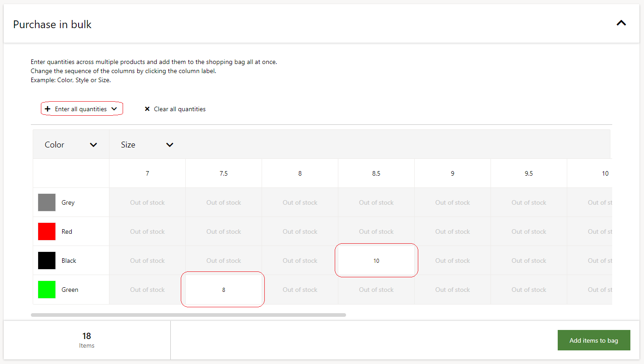Click Out of stock cell for Red size 7.5

coord(223,231)
